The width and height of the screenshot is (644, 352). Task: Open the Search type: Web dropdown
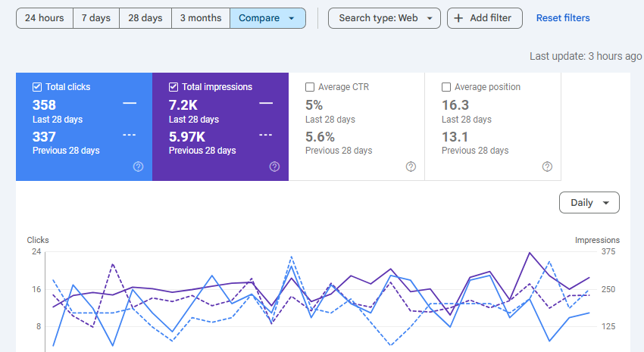(384, 18)
